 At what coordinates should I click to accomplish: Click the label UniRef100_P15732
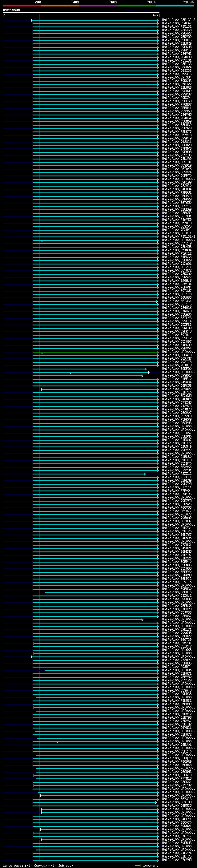click(177, 785)
